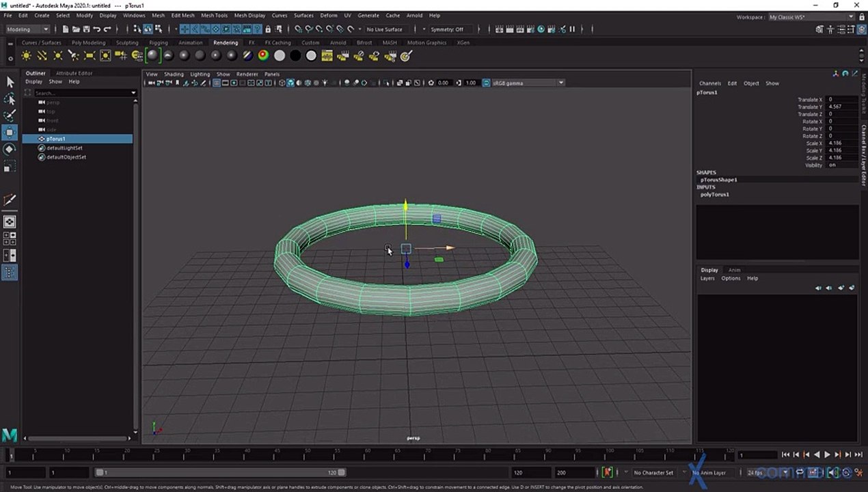
Task: Switch to the Poly Modeling shelf tab
Action: [x=88, y=42]
